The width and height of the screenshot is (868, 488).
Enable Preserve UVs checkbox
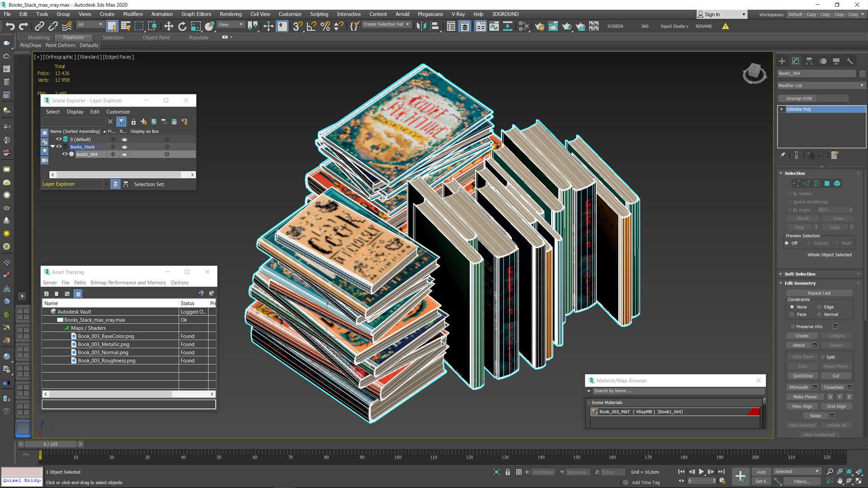[793, 326]
